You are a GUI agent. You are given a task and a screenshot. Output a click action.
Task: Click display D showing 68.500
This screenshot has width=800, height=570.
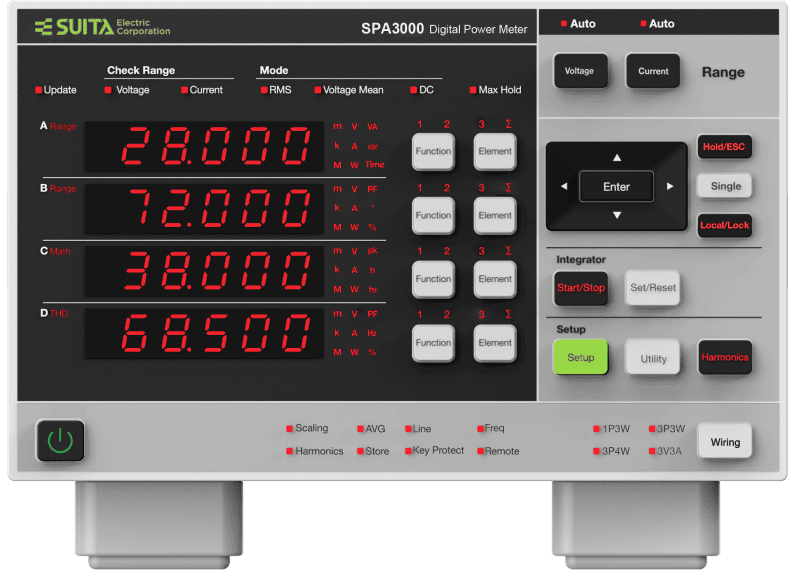[x=204, y=334]
